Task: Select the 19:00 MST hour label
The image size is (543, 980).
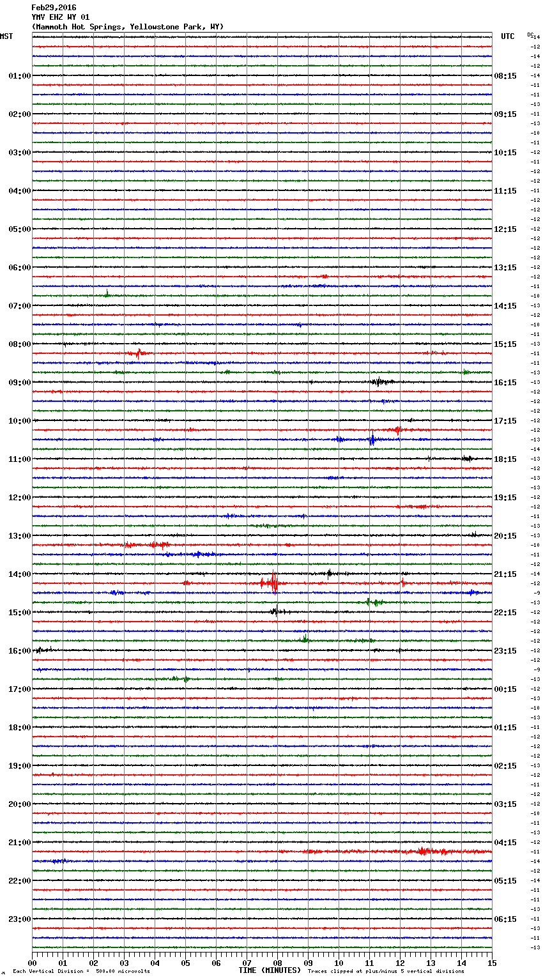Action: (19, 766)
